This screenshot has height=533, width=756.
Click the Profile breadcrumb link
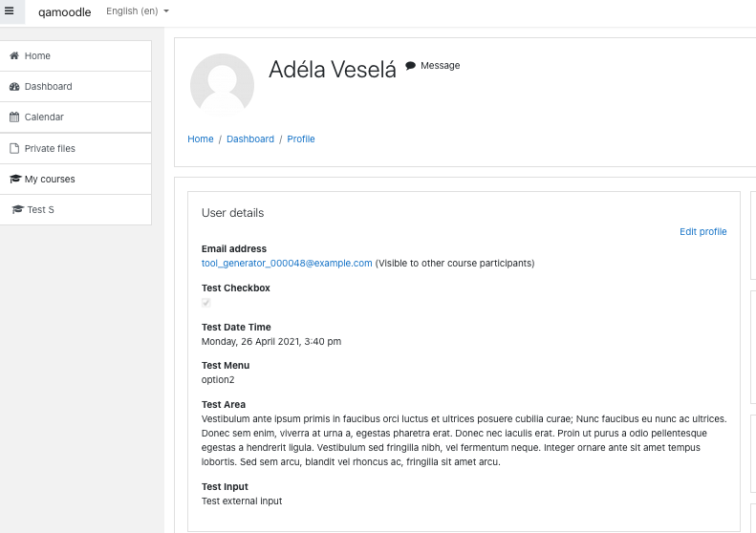click(x=301, y=139)
